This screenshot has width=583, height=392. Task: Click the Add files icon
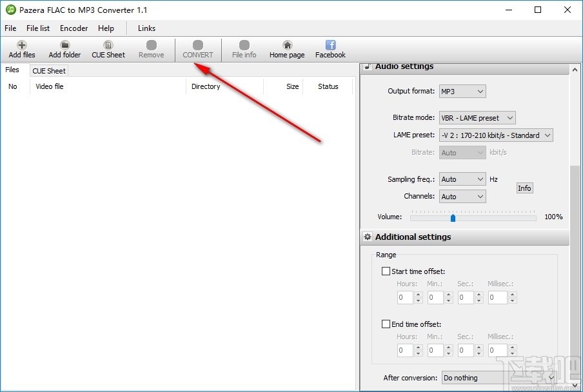21,48
